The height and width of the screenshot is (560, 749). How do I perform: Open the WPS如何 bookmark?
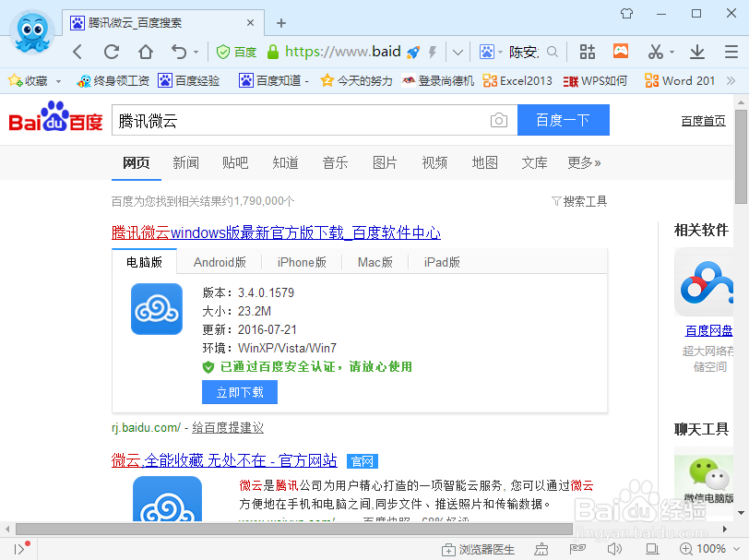(x=595, y=81)
